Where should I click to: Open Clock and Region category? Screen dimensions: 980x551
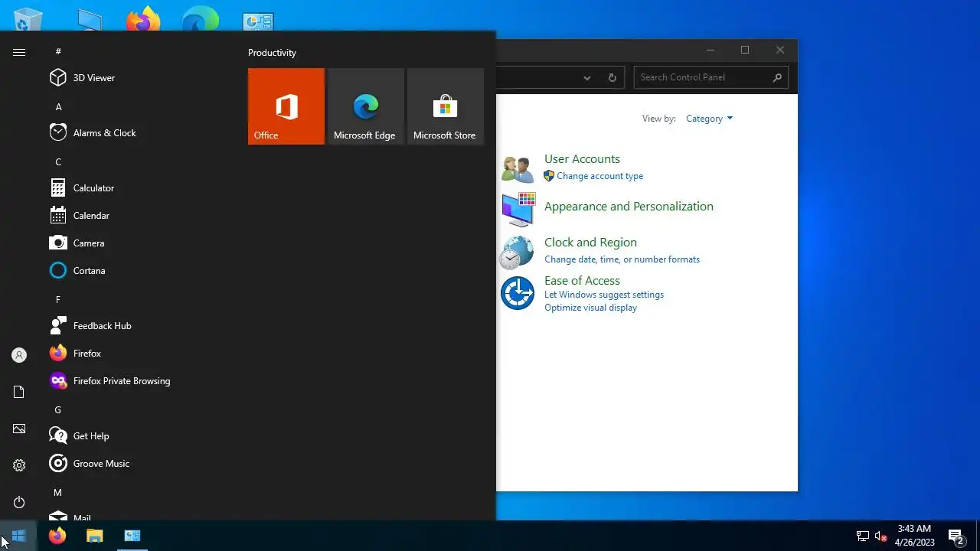(x=590, y=243)
